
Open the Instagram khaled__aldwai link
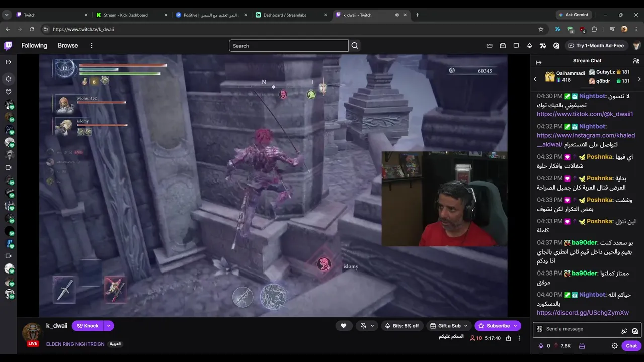(586, 140)
